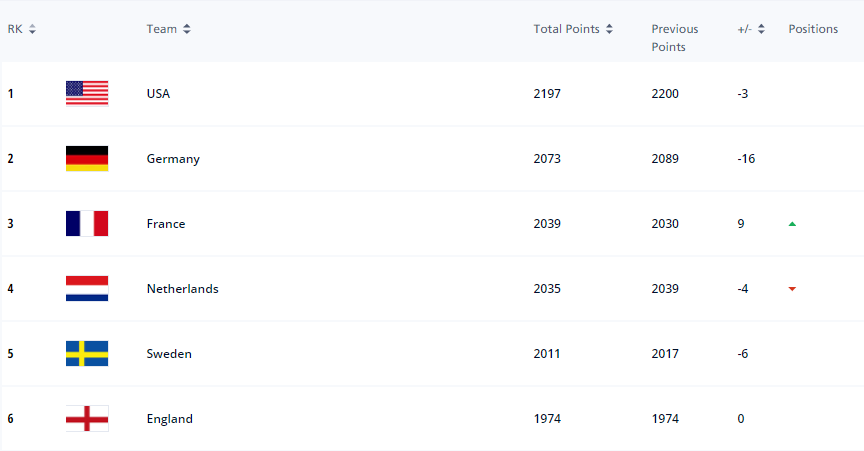The height and width of the screenshot is (451, 864).
Task: Select the Sweden team name
Action: 169,354
